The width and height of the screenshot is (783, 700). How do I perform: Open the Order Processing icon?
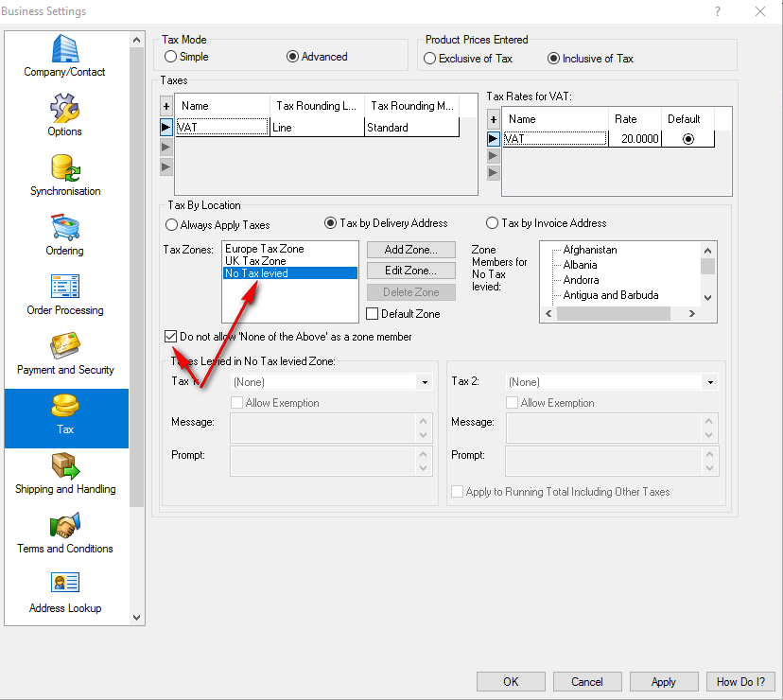coord(65,287)
